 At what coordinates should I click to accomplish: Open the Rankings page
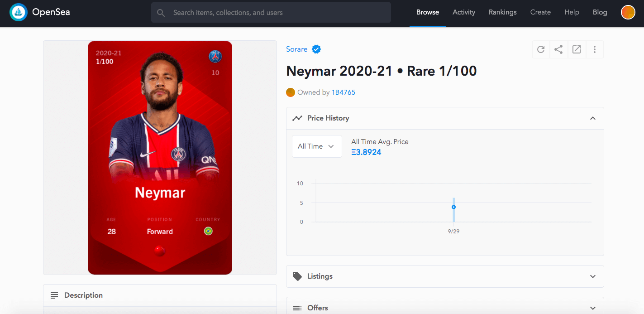click(502, 12)
